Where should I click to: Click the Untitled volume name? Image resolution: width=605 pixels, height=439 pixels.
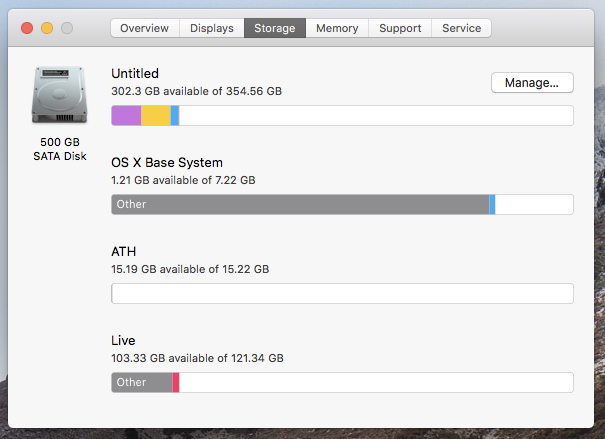pyautogui.click(x=135, y=73)
